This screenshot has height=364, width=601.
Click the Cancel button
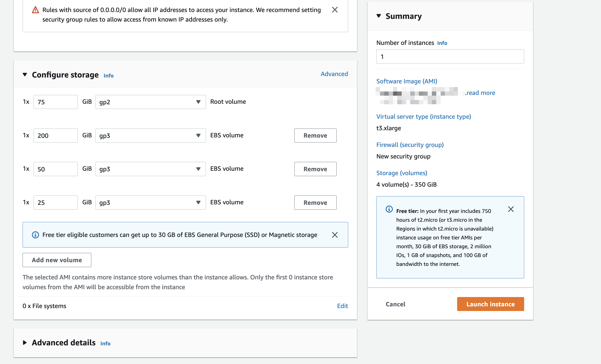(395, 304)
